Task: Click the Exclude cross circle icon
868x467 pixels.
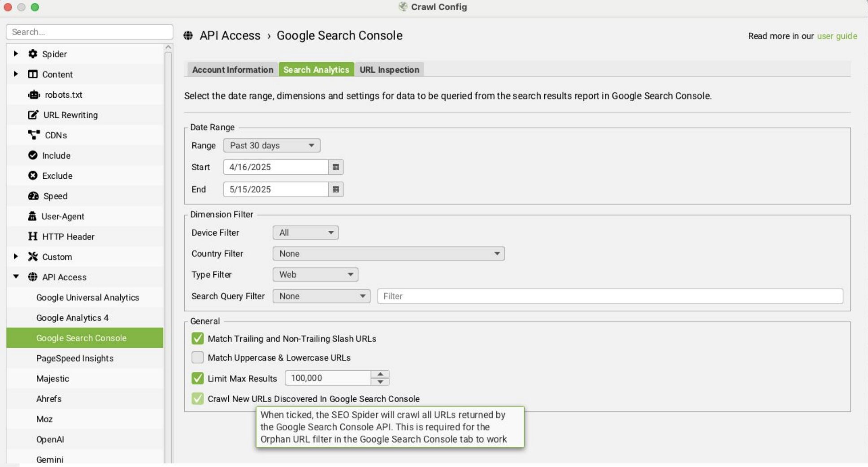Action: click(33, 175)
